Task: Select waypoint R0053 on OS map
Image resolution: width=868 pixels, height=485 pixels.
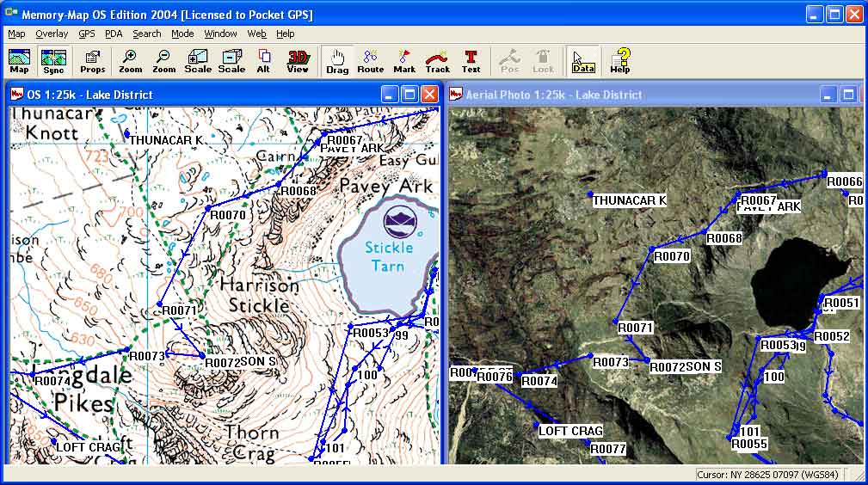Action: coord(371,333)
